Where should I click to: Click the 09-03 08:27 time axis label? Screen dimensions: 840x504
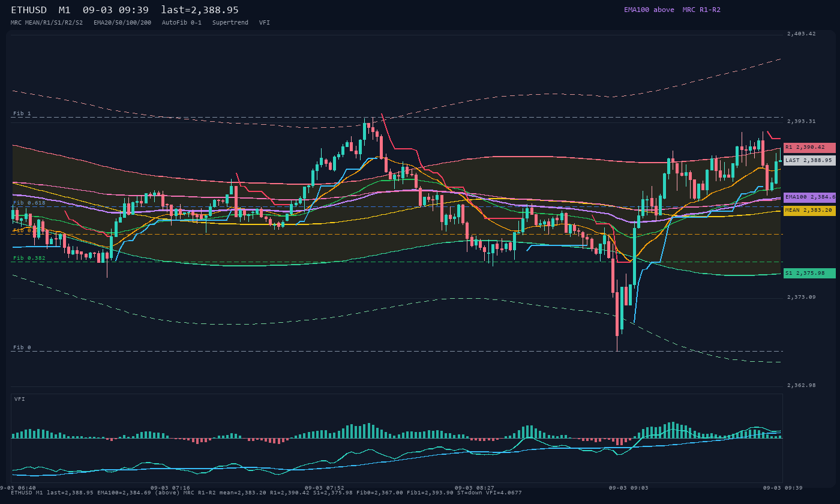click(475, 488)
